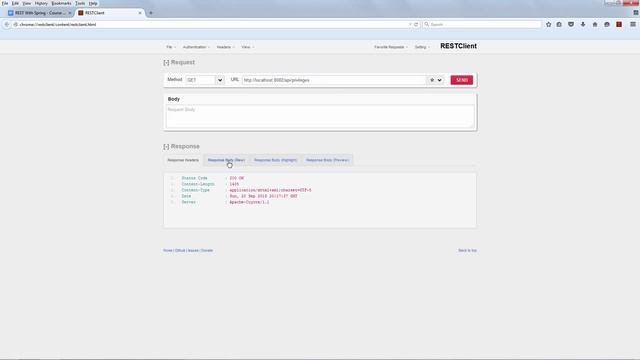Click the Home footer link

pos(167,251)
